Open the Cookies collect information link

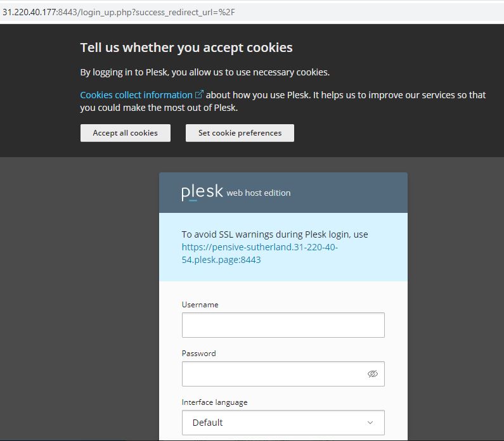(x=136, y=95)
